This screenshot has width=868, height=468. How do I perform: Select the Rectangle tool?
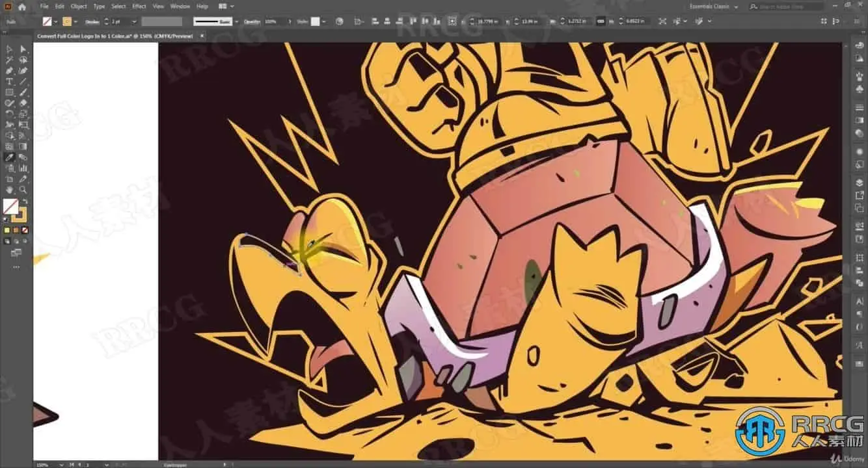(10, 92)
